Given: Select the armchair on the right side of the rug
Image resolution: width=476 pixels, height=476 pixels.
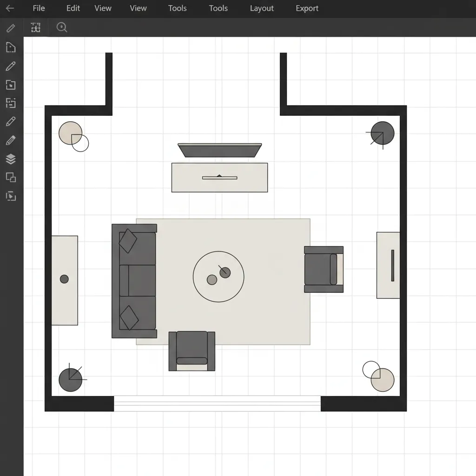Looking at the screenshot, I should [324, 269].
